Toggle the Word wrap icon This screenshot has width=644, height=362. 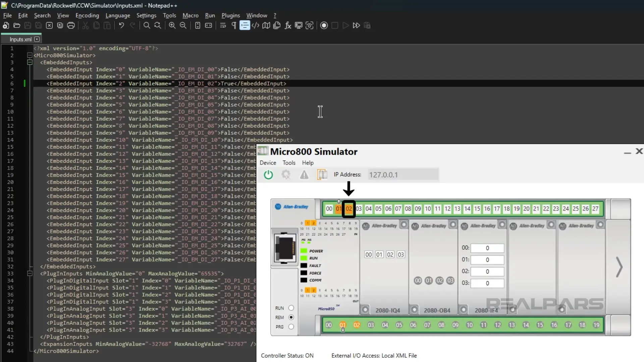point(223,25)
